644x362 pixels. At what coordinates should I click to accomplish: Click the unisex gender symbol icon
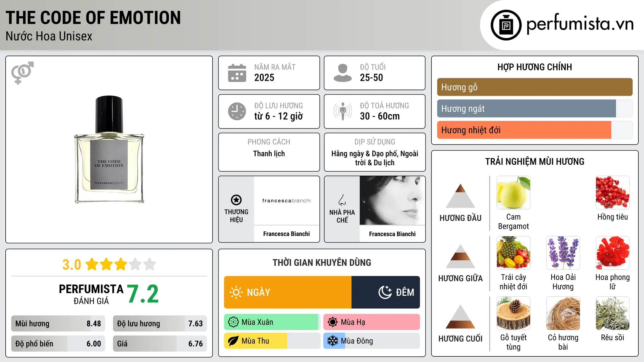coord(22,73)
